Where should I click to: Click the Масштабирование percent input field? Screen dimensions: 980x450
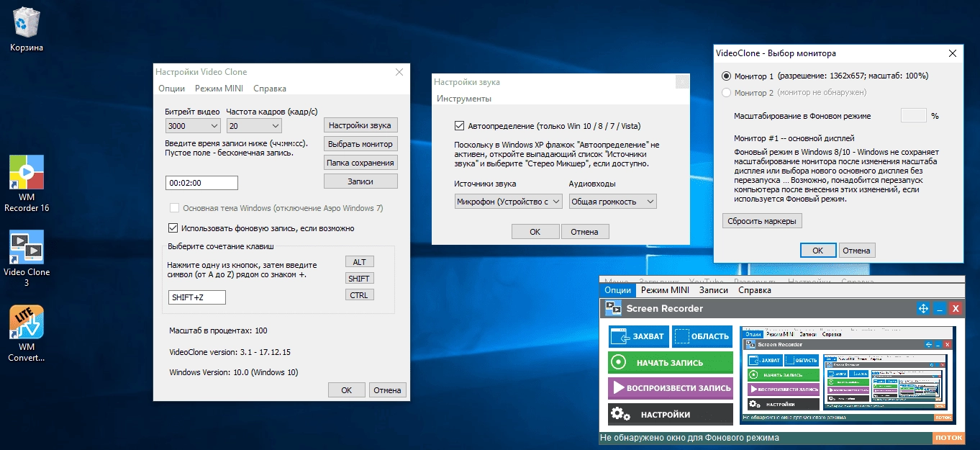tap(913, 115)
